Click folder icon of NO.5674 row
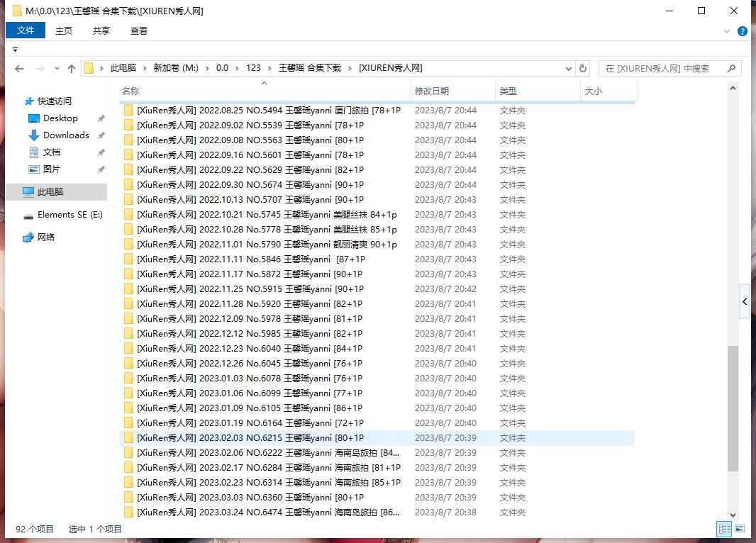 (128, 185)
